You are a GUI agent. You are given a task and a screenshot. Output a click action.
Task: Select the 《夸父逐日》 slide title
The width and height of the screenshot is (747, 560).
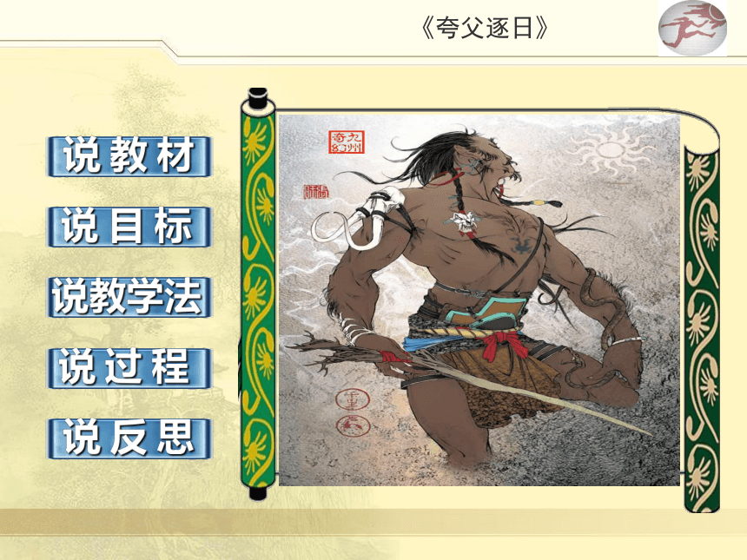(x=485, y=28)
